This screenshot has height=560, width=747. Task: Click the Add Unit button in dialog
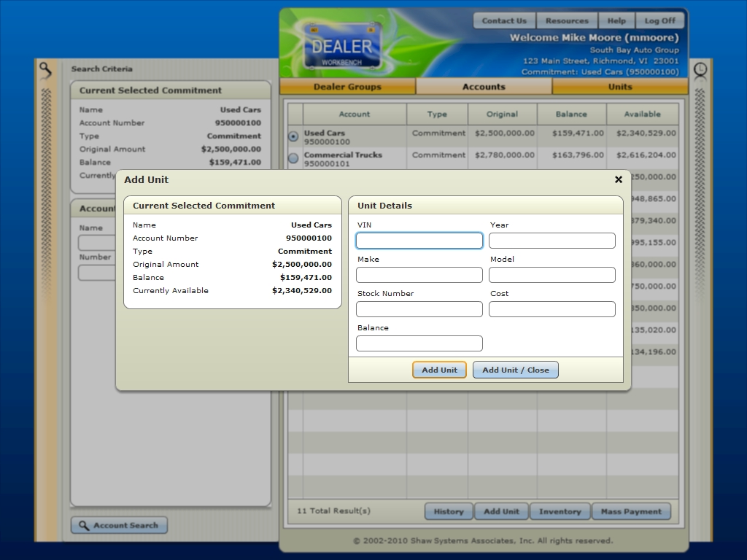tap(439, 370)
